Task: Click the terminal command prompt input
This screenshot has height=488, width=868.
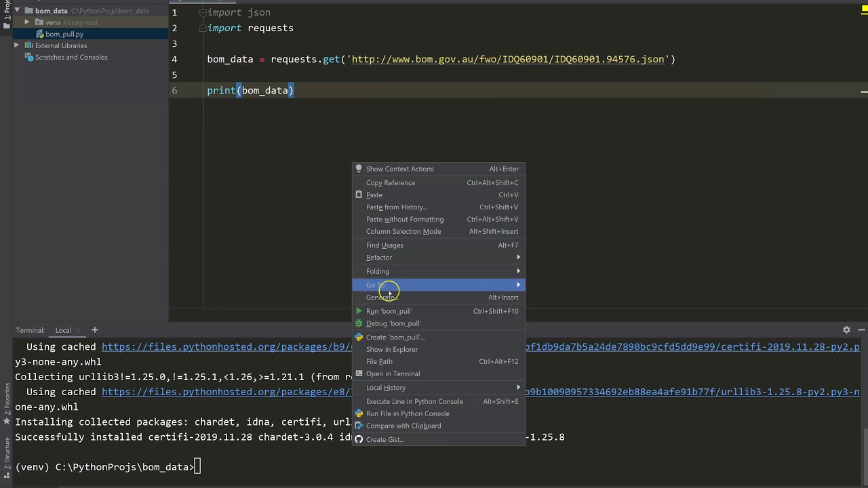Action: 197,467
